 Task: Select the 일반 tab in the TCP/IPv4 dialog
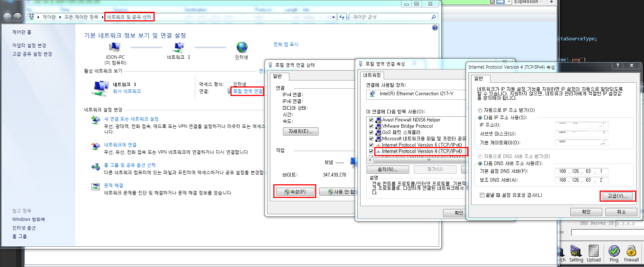click(x=480, y=78)
